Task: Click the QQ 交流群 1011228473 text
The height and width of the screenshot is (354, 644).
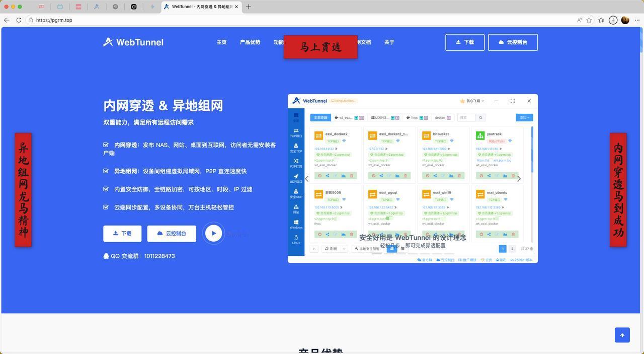Action: click(139, 256)
